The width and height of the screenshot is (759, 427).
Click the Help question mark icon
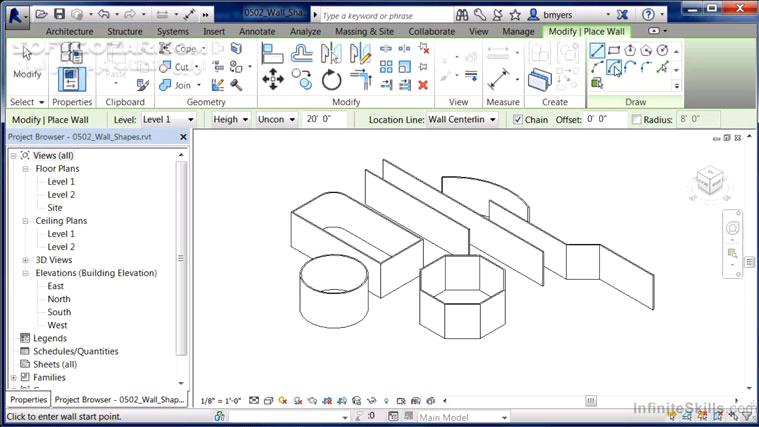648,15
